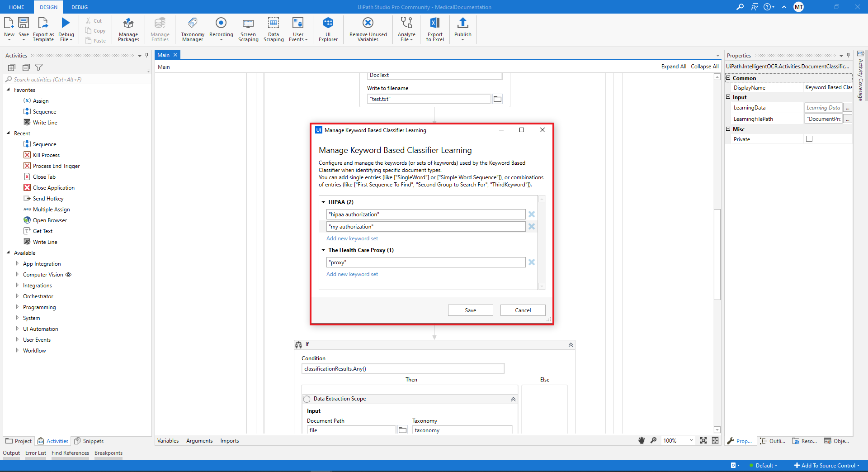Image resolution: width=868 pixels, height=472 pixels.
Task: Start the Screen Scraping tool
Action: 248,29
